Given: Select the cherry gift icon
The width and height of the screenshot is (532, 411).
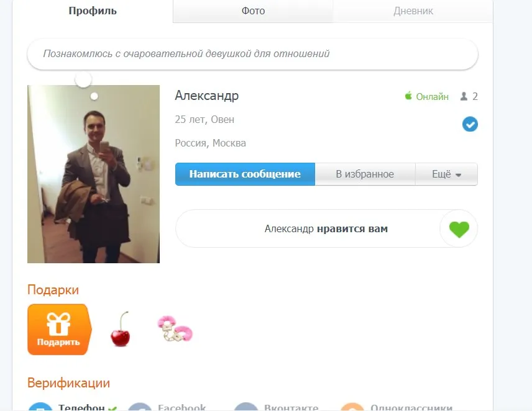Looking at the screenshot, I should point(121,329).
